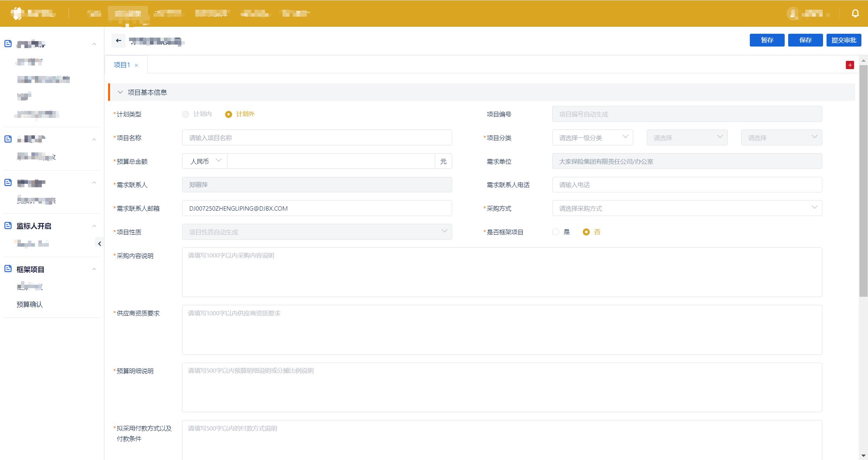Viewport: 868px width, 460px height.
Task: Select the 计划内 radio option
Action: [x=186, y=114]
